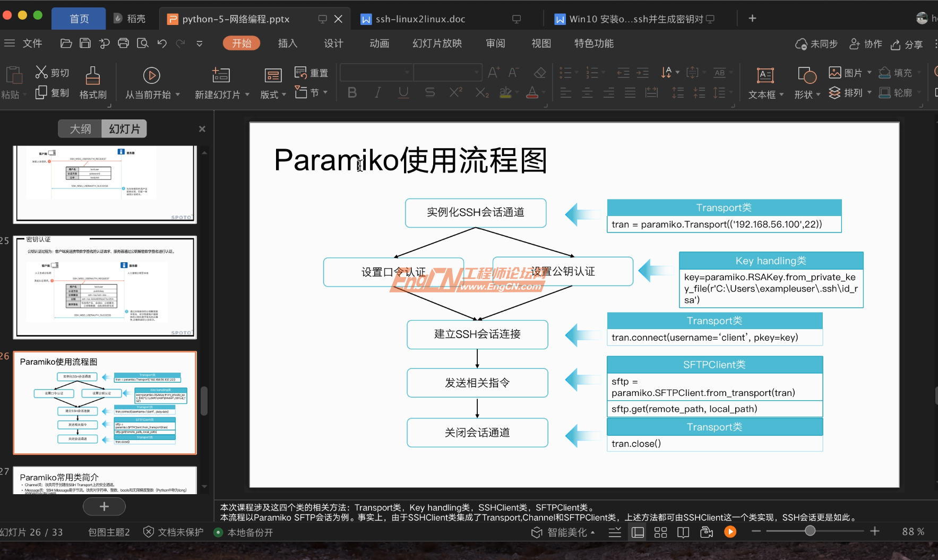Toggle bold formatting

351,92
